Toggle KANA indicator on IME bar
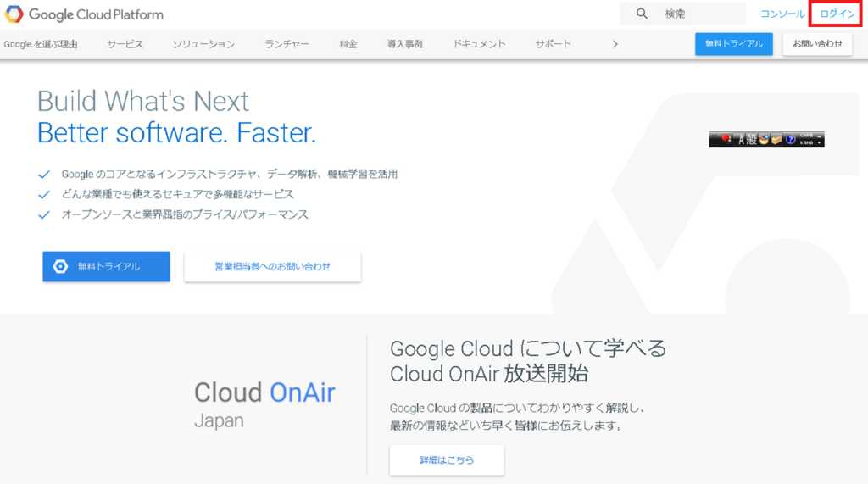The width and height of the screenshot is (868, 484). click(806, 143)
